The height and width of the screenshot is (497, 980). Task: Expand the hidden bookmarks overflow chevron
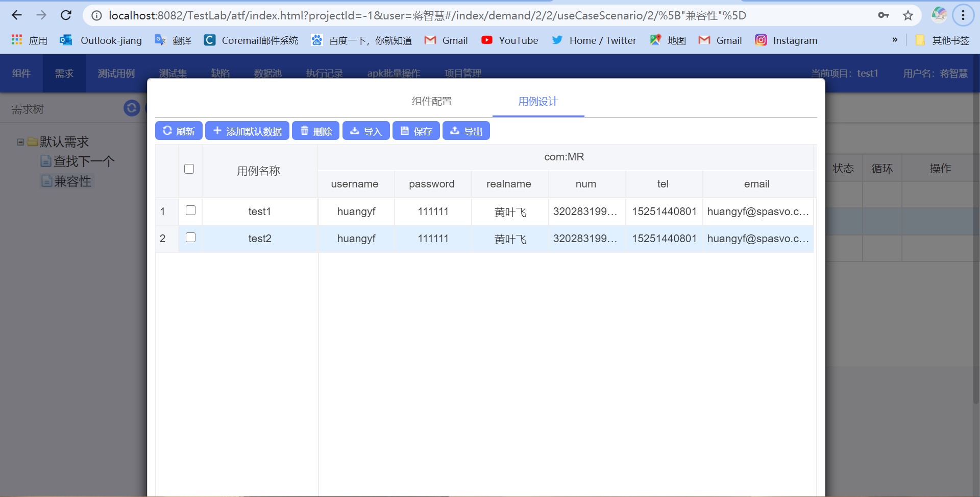tap(894, 40)
